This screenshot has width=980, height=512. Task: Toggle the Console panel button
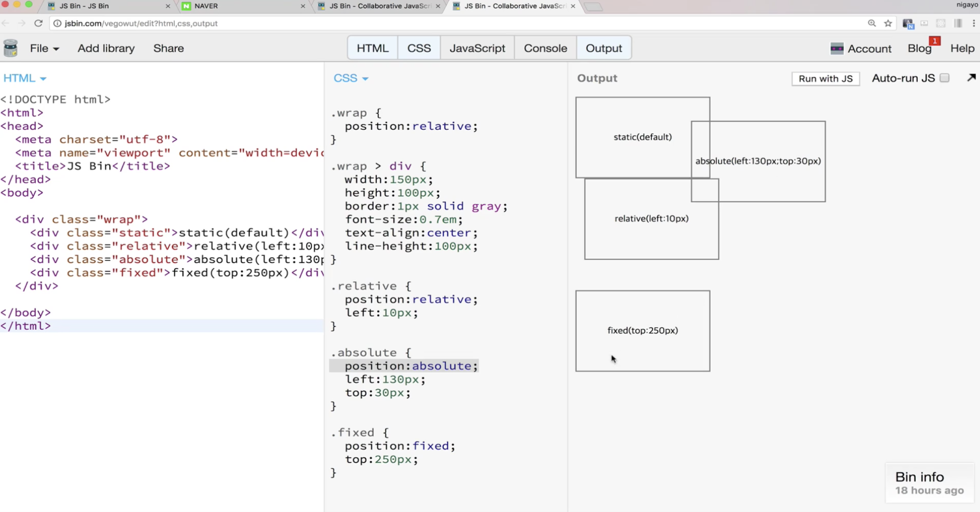click(545, 48)
